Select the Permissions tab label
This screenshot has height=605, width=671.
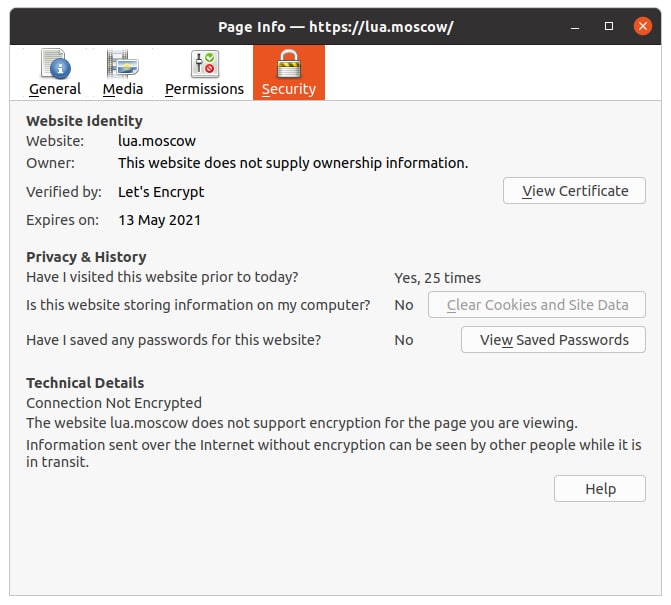point(205,89)
